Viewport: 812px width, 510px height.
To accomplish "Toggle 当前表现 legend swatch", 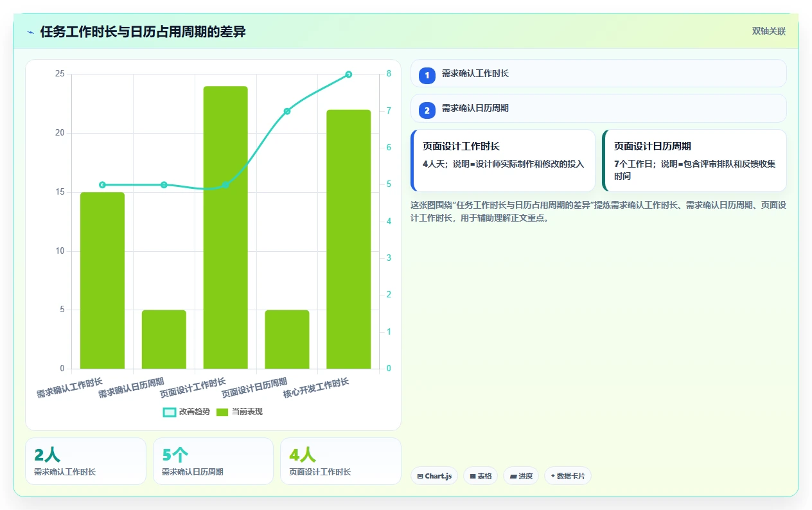I will pyautogui.click(x=222, y=412).
